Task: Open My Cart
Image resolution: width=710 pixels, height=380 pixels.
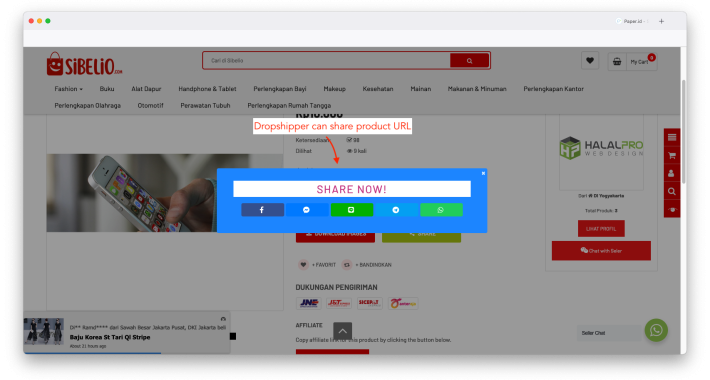Action: (641, 62)
